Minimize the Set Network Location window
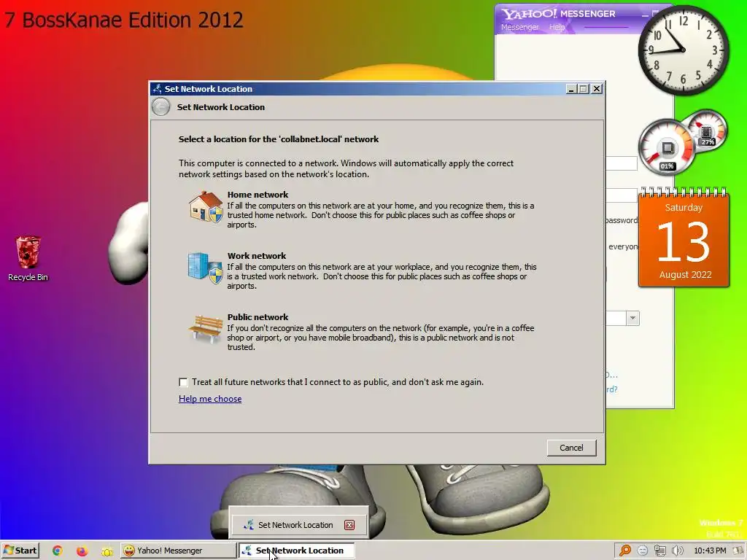 571,88
